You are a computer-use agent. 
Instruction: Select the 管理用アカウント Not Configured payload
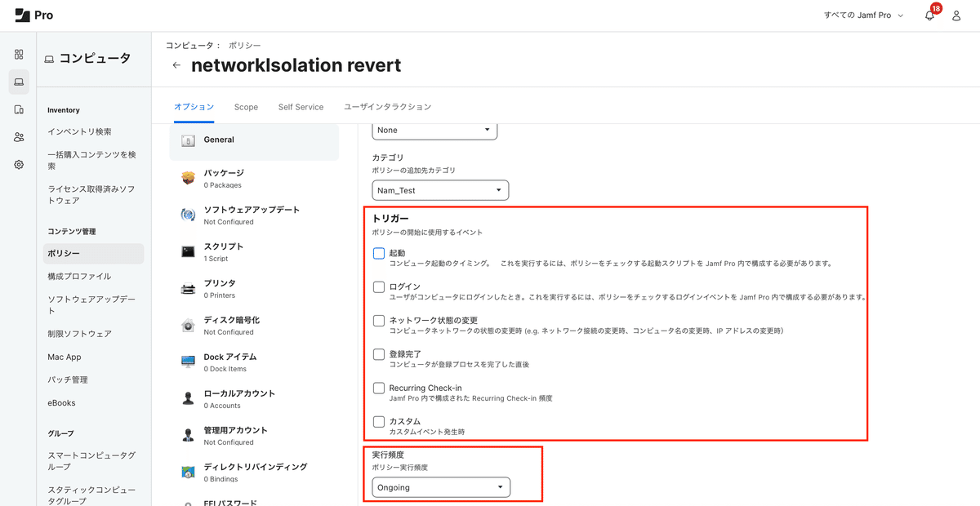[x=253, y=435]
